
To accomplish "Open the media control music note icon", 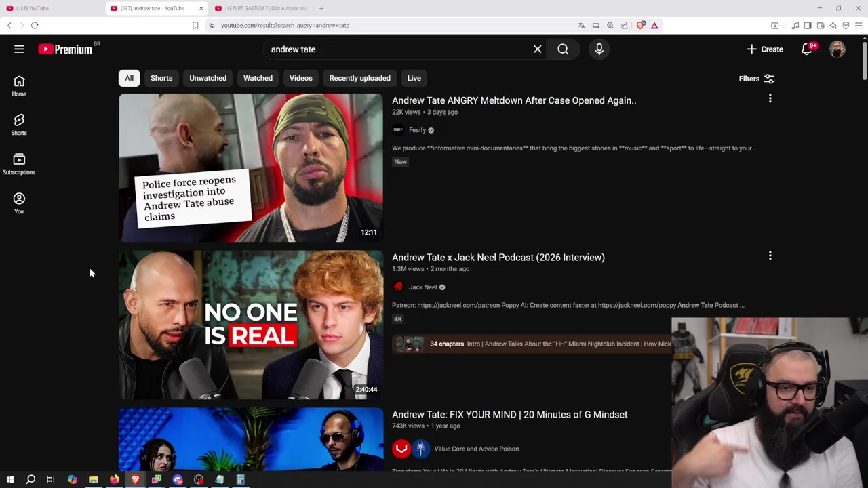I will (x=795, y=26).
